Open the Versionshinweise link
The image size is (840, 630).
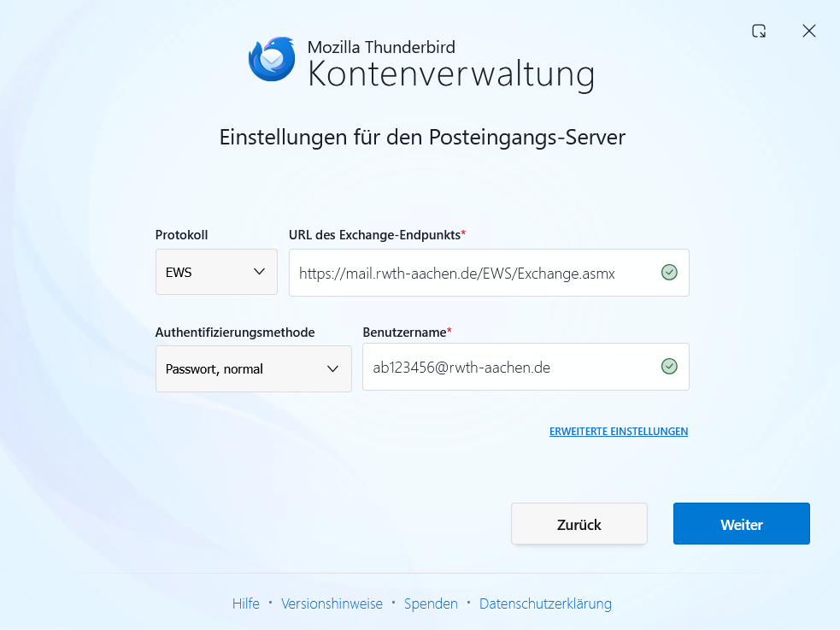pos(332,604)
